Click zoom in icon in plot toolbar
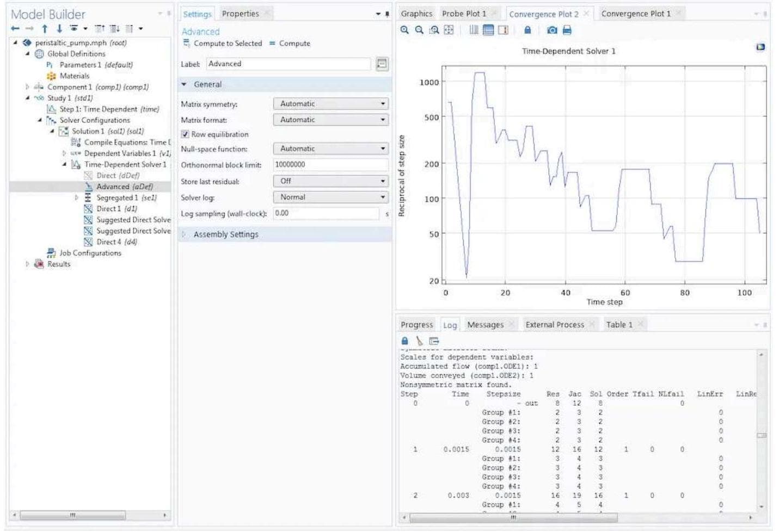779x532 pixels. 404,30
